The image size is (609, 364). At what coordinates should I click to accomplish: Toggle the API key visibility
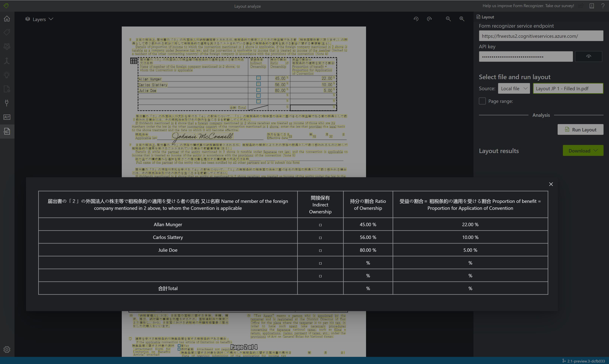coord(589,56)
